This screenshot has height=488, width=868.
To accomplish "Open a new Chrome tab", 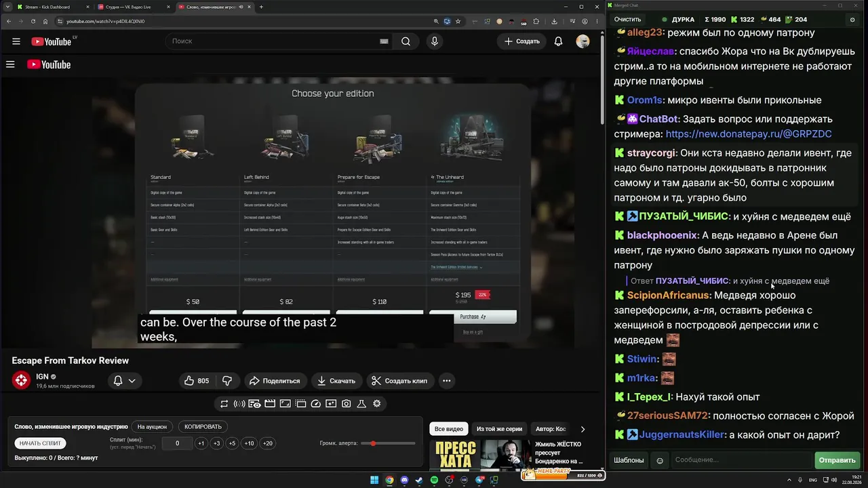I will tap(261, 7).
